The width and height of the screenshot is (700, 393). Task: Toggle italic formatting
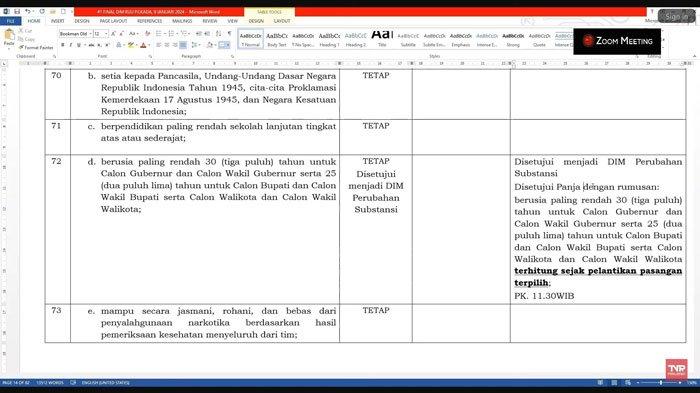pyautogui.click(x=71, y=45)
